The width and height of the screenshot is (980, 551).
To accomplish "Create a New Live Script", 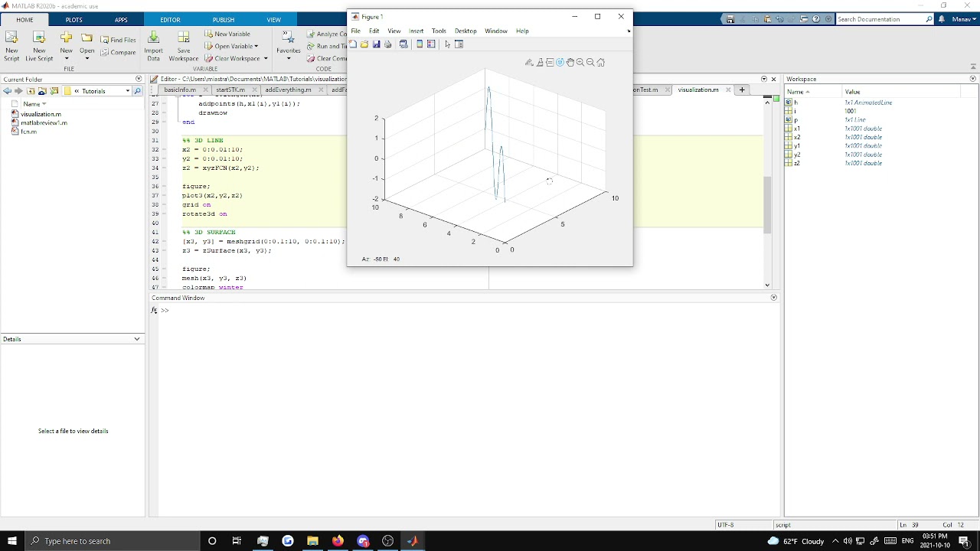I will click(39, 44).
